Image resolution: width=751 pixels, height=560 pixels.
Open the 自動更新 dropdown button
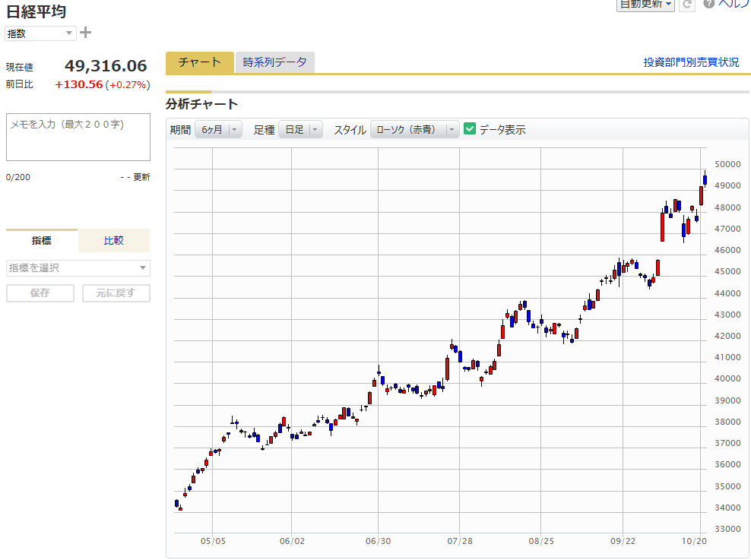pos(645,5)
